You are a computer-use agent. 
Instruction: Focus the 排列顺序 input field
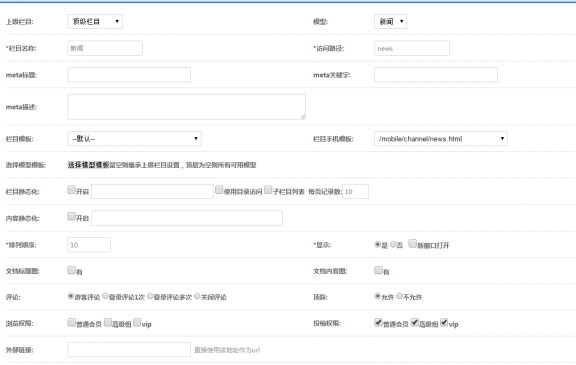[89, 245]
